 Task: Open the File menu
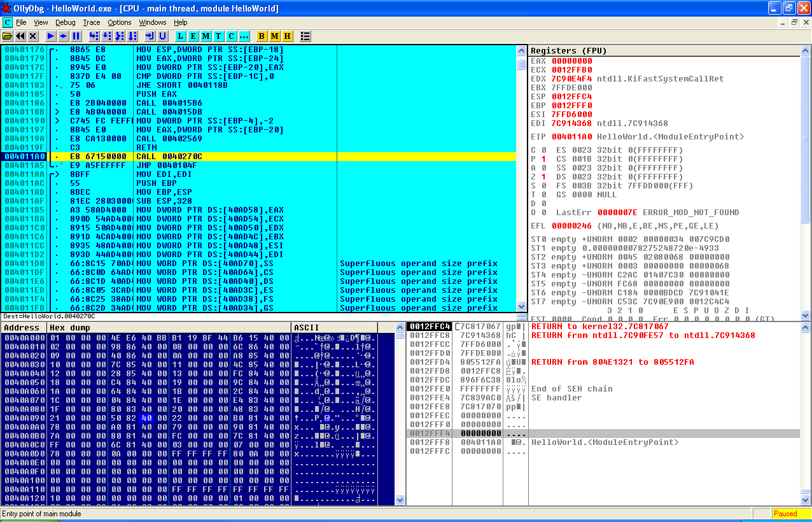pos(22,22)
